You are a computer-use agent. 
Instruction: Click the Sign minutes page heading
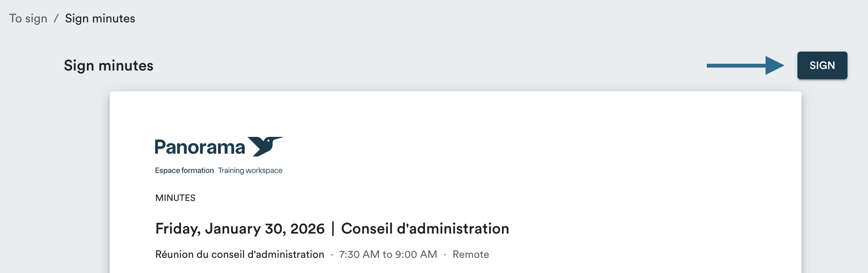pyautogui.click(x=108, y=66)
